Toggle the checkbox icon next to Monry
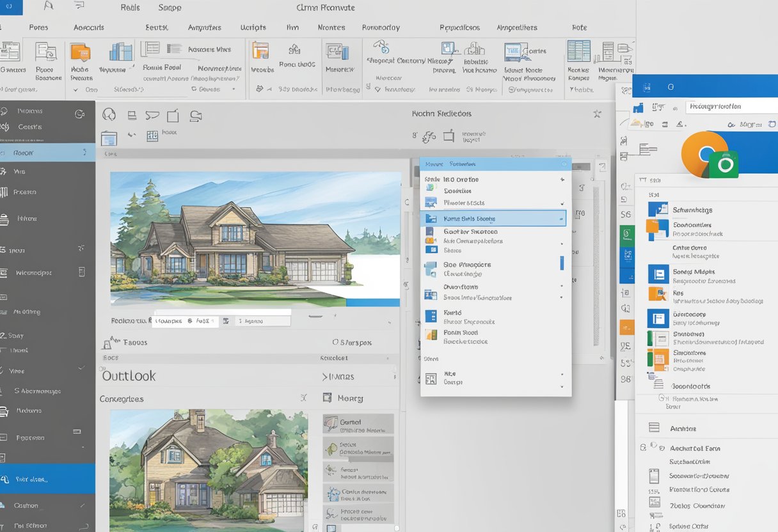778x532 pixels. click(328, 398)
